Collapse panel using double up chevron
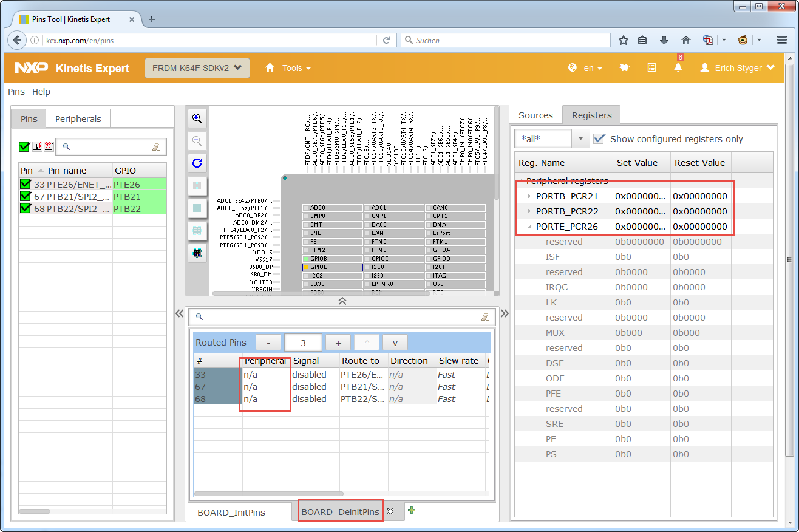Viewport: 799px width, 532px height. (342, 301)
